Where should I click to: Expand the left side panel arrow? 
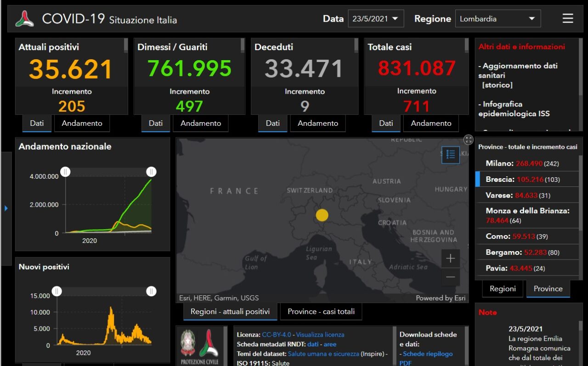click(6, 208)
